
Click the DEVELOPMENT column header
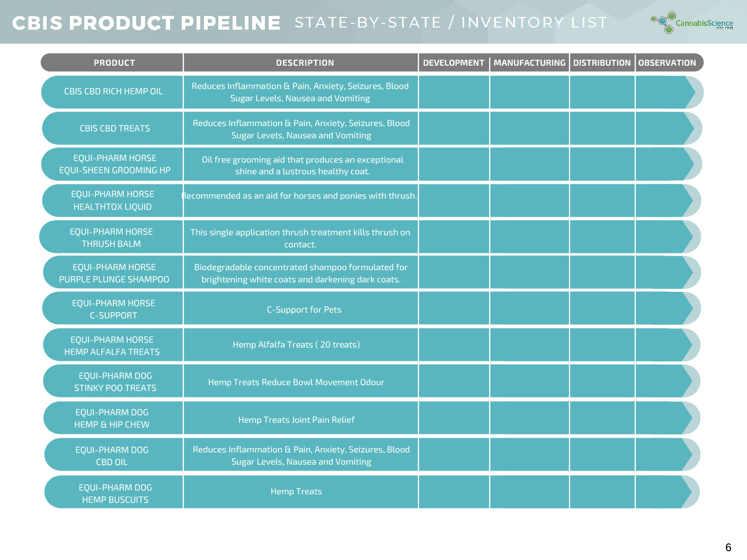click(453, 63)
